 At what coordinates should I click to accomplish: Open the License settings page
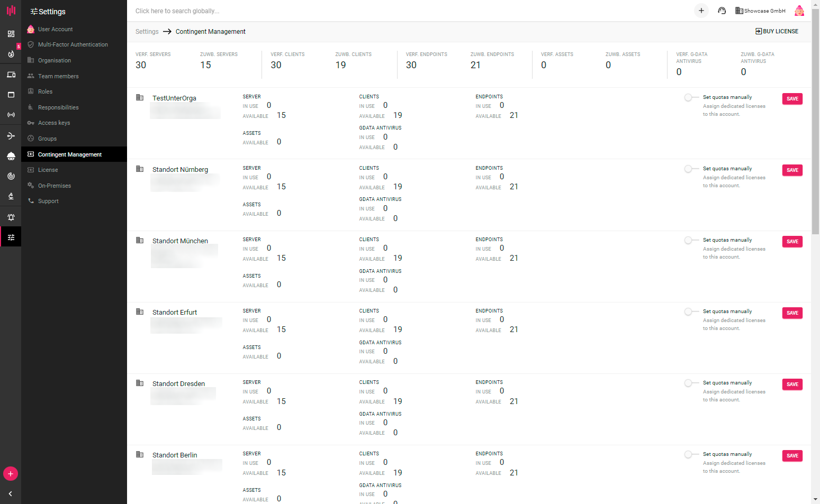coord(48,170)
